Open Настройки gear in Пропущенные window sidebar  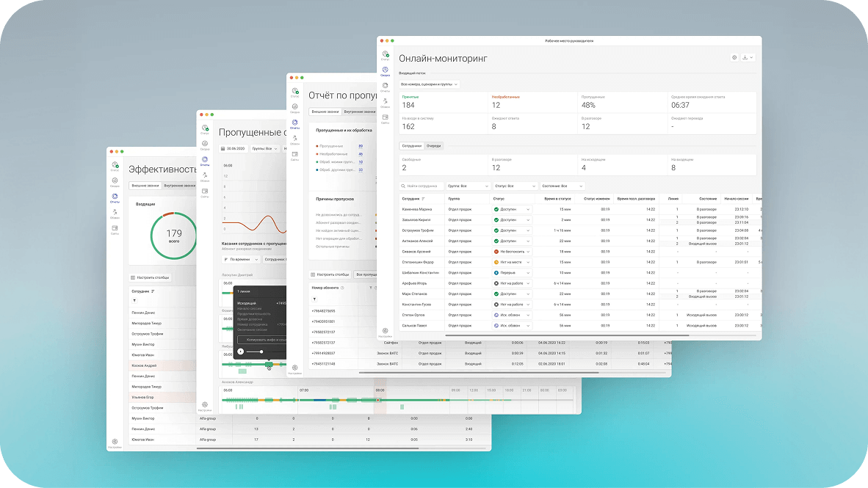[x=205, y=406]
